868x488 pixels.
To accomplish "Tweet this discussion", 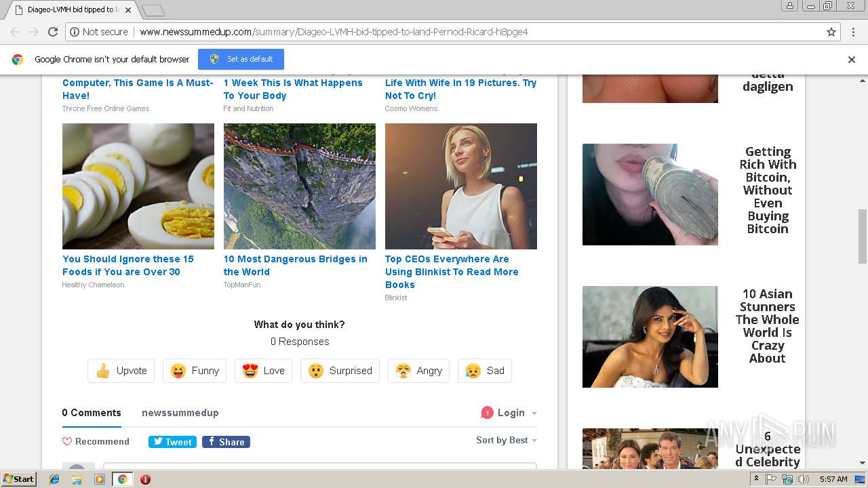I will [x=172, y=442].
